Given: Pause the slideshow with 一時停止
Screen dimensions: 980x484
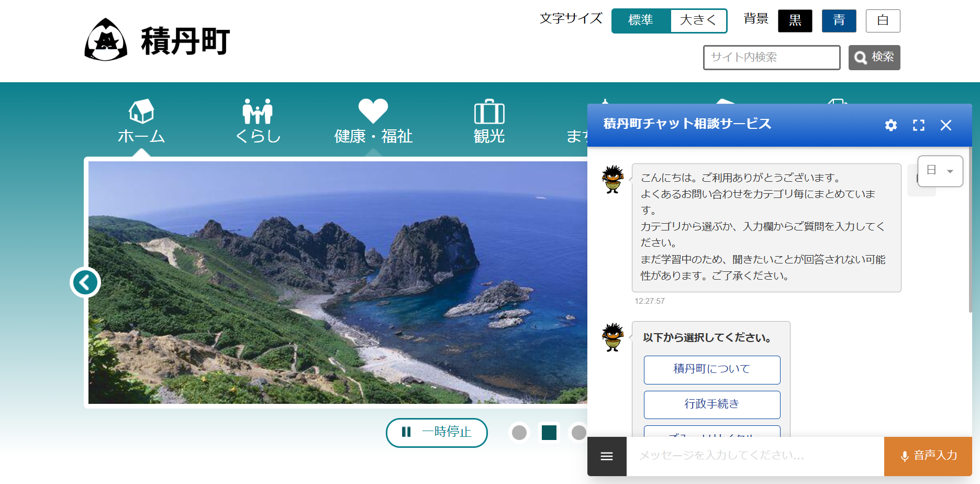Looking at the screenshot, I should tap(437, 433).
